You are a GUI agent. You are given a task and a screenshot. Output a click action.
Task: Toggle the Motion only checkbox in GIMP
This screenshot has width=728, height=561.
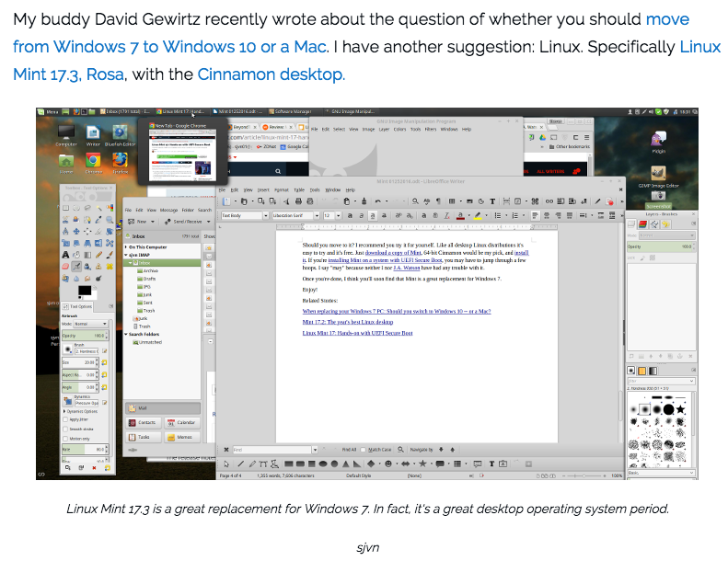(x=65, y=439)
